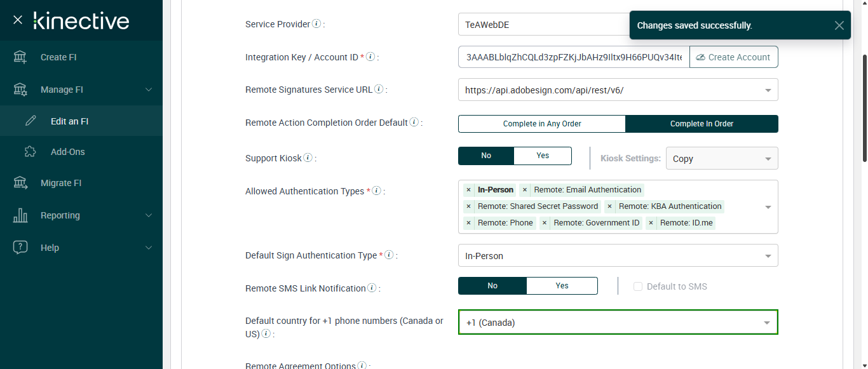
Task: Click info icon beside Service Provider label
Action: point(316,24)
